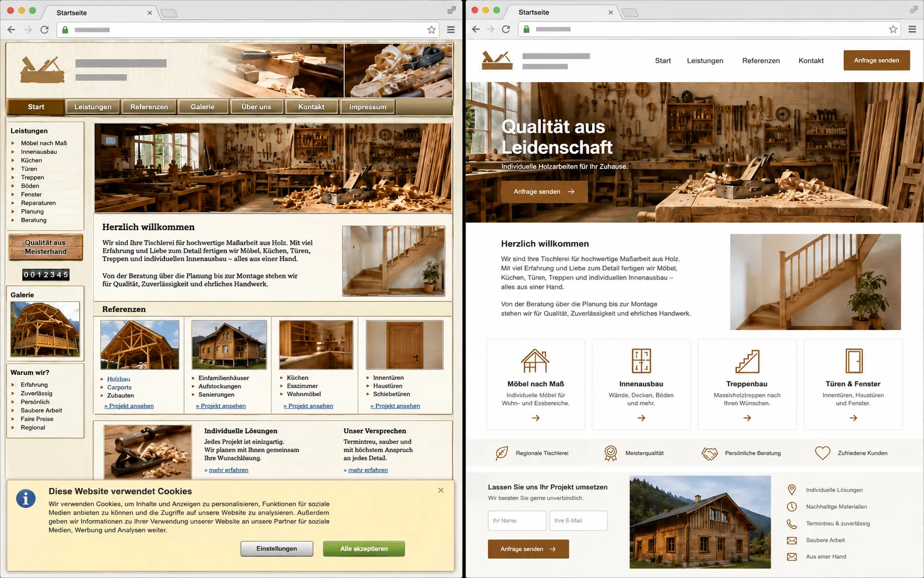The height and width of the screenshot is (578, 924).
Task: Click the plane logo icon on the right site
Action: [x=497, y=60]
